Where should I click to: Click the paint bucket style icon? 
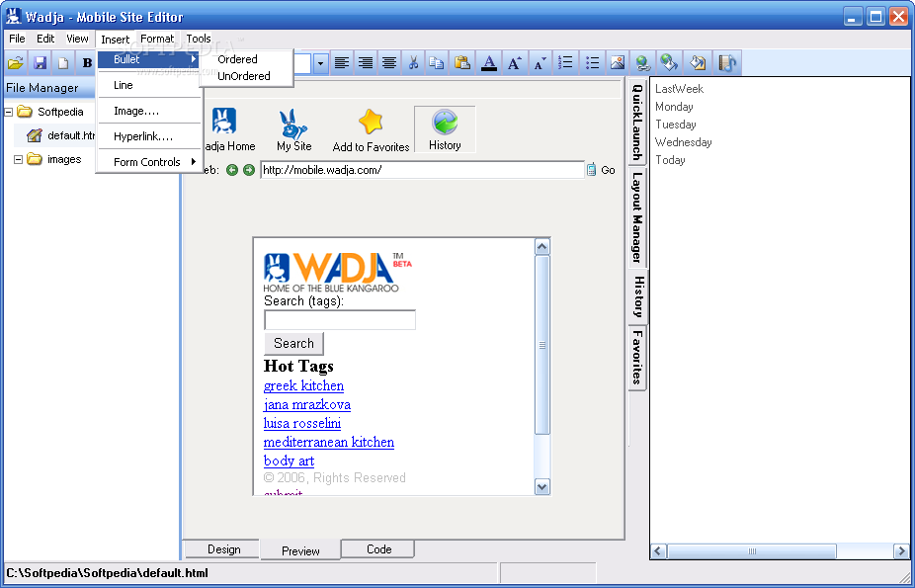(x=698, y=62)
